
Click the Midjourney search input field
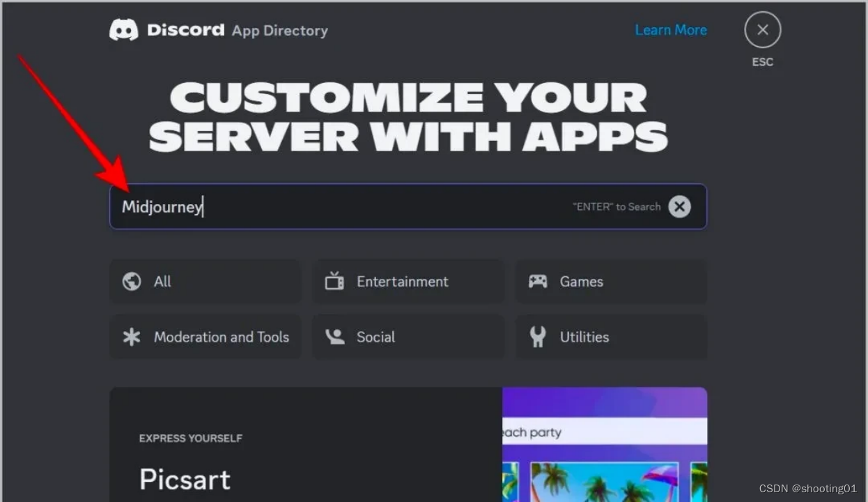[408, 206]
